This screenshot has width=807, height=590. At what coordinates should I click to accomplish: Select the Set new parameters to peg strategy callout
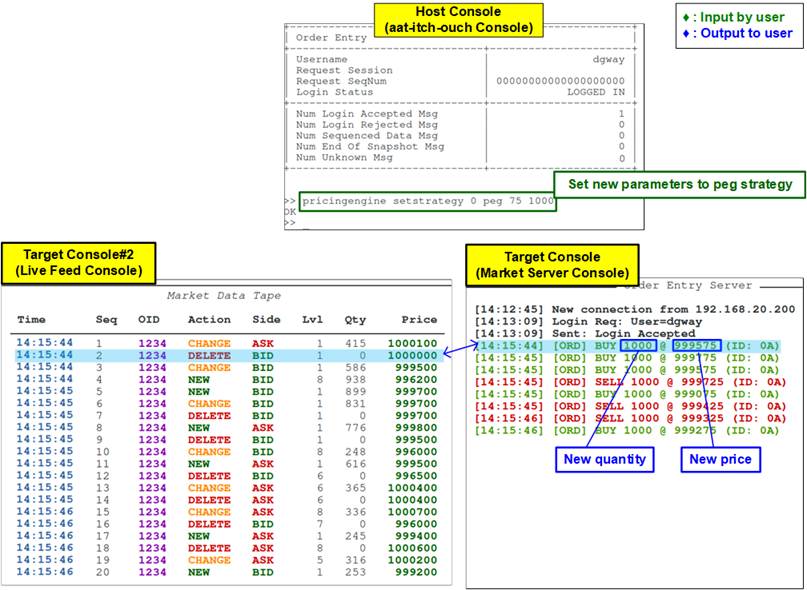pos(674,184)
